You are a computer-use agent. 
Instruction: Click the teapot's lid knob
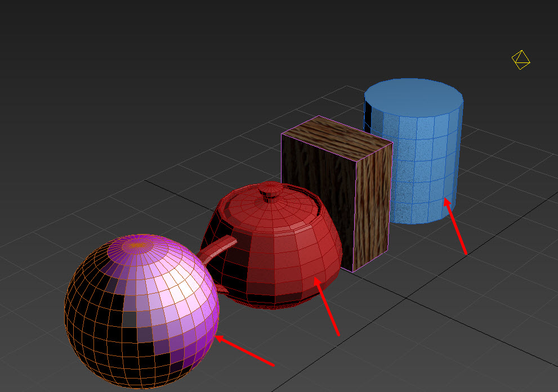[270, 192]
